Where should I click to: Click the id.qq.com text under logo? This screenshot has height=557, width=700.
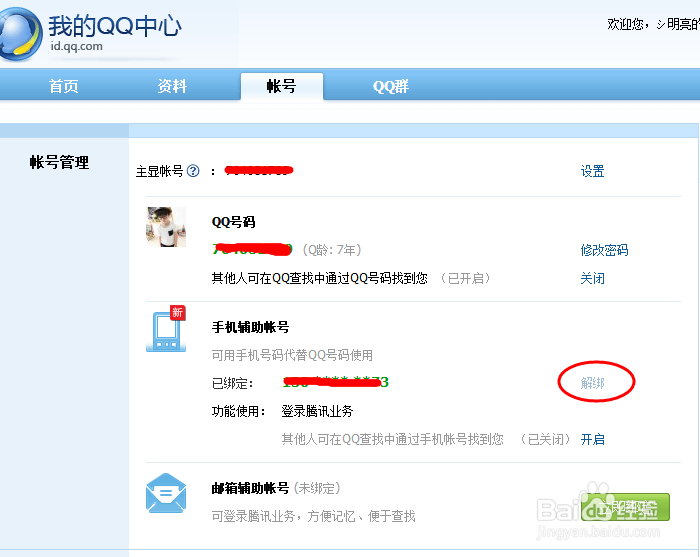coord(76,46)
